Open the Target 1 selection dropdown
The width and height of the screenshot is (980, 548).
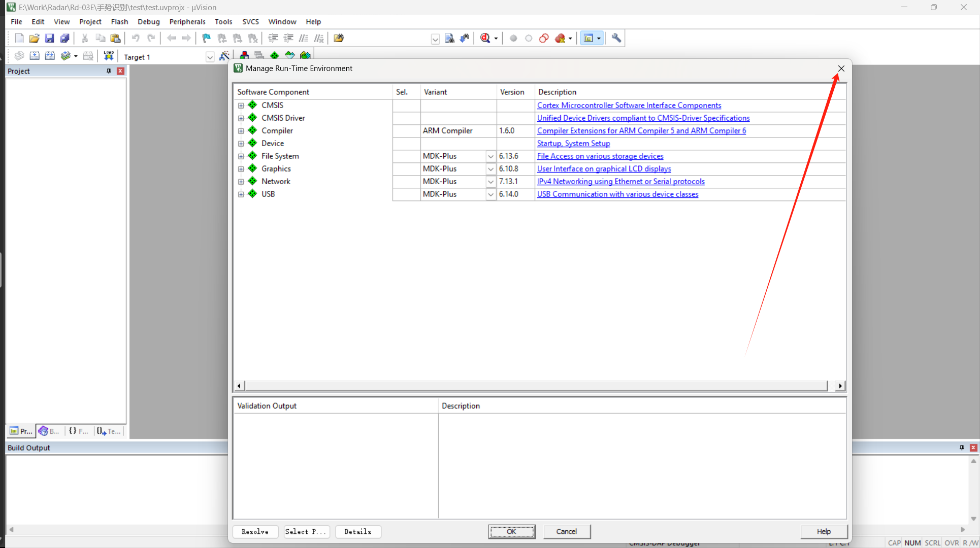click(x=210, y=57)
